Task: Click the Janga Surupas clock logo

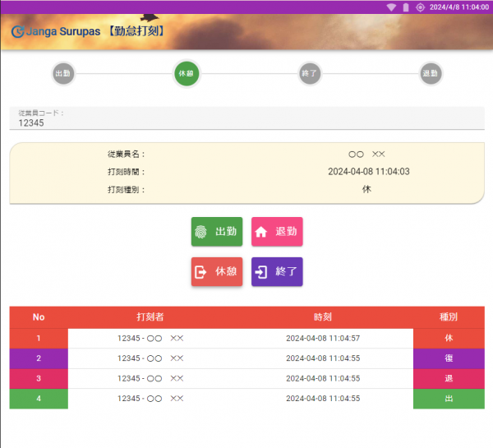Action: pos(17,31)
